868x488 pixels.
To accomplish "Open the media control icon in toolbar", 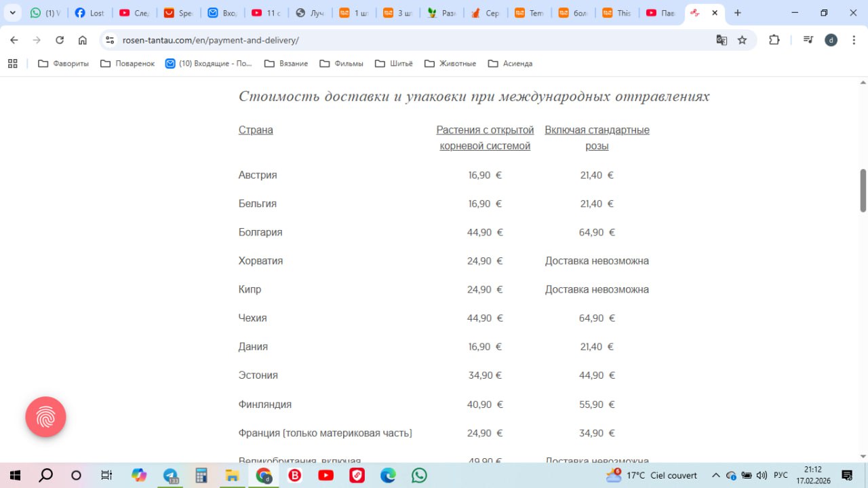I will 808,40.
